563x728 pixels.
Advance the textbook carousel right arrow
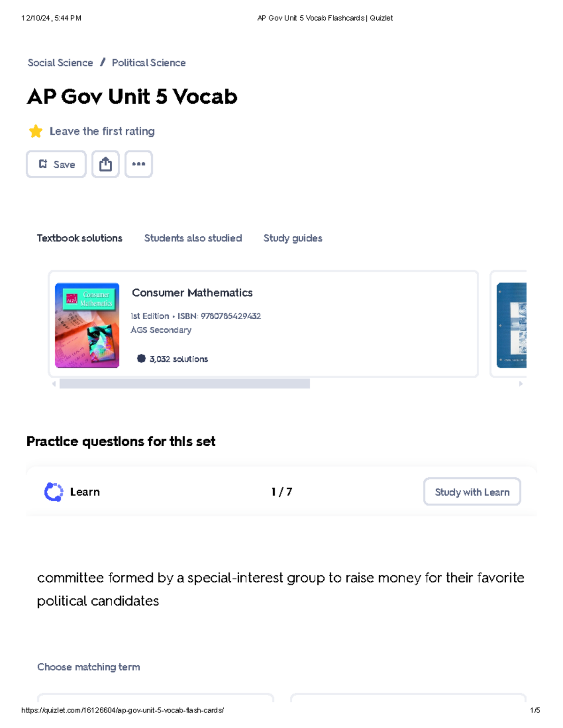(x=520, y=384)
